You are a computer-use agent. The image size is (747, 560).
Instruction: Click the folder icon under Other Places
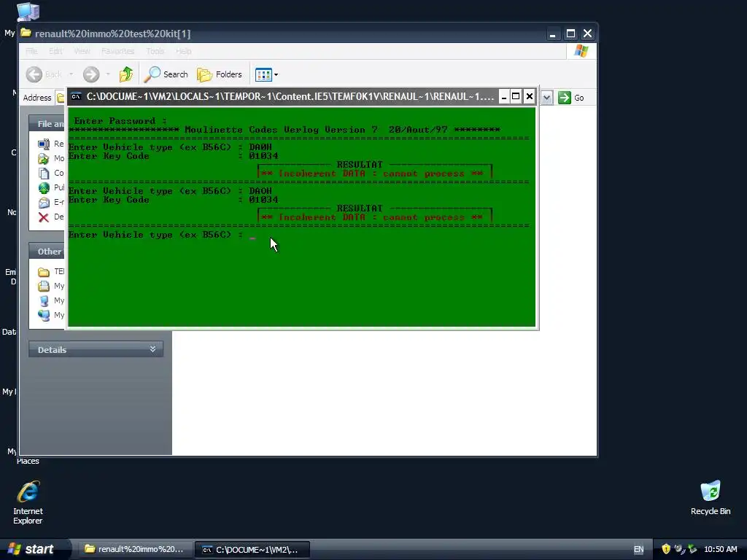[44, 272]
